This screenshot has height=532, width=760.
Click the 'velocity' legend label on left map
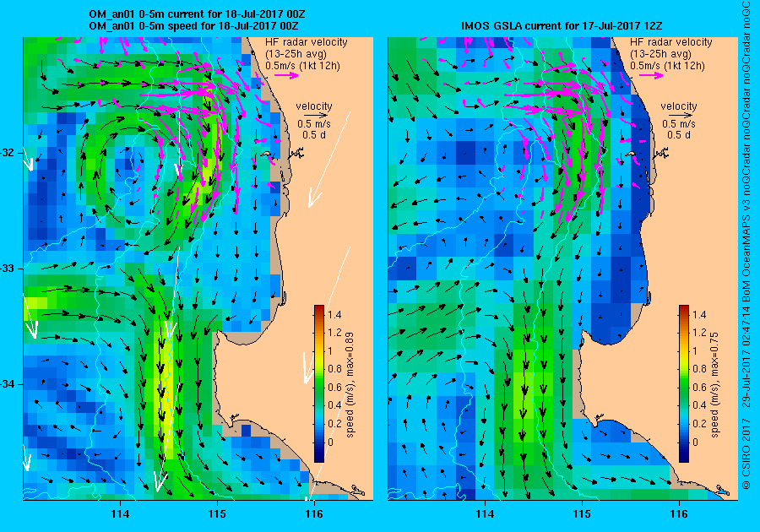coord(314,106)
